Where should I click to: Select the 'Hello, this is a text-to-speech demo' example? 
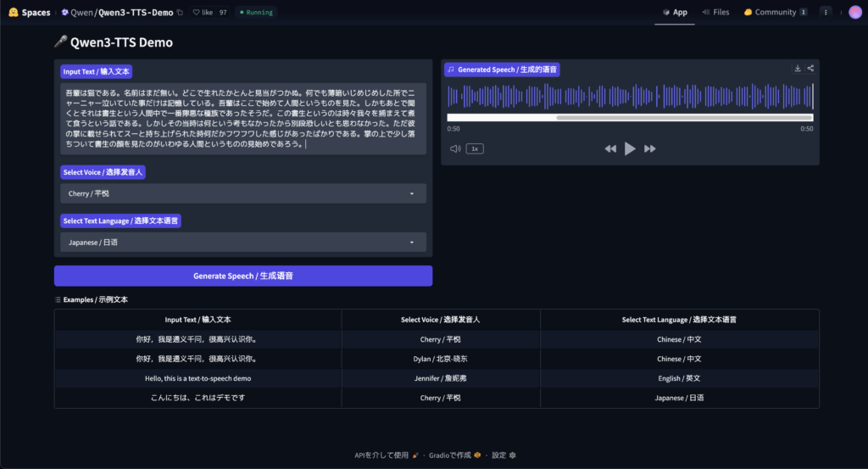(198, 378)
